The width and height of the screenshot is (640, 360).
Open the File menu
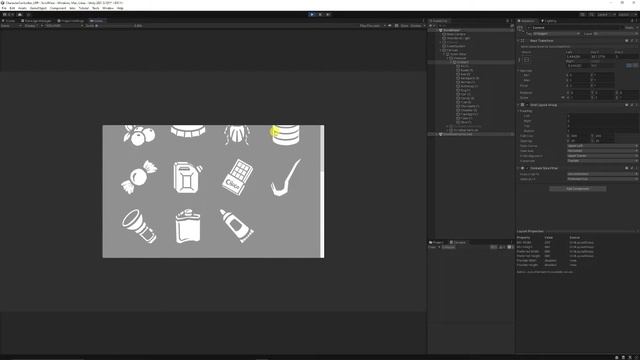pyautogui.click(x=4, y=8)
